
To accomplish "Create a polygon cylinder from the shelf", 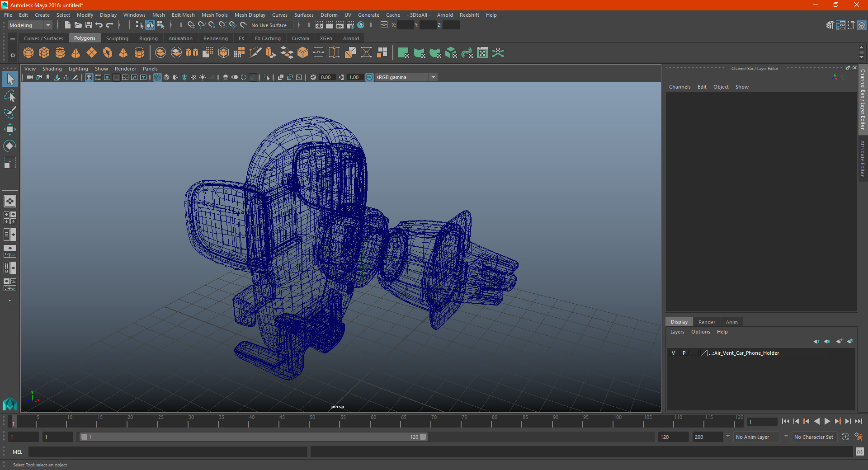I will coord(60,53).
